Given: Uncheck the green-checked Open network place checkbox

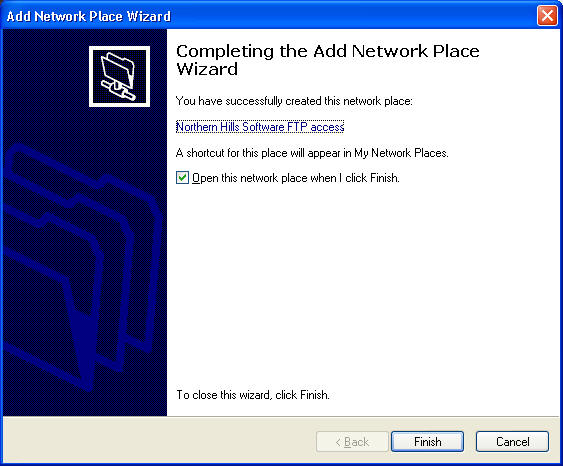Looking at the screenshot, I should click(182, 177).
